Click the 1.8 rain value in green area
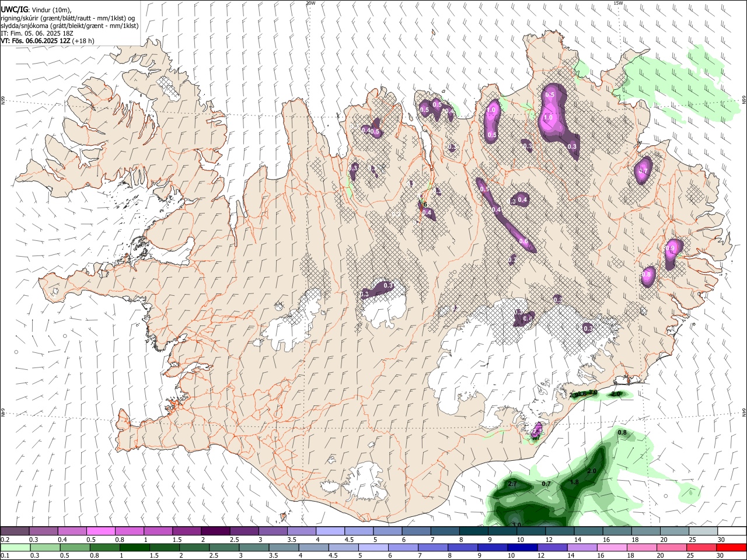The height and width of the screenshot is (560, 747). (574, 482)
